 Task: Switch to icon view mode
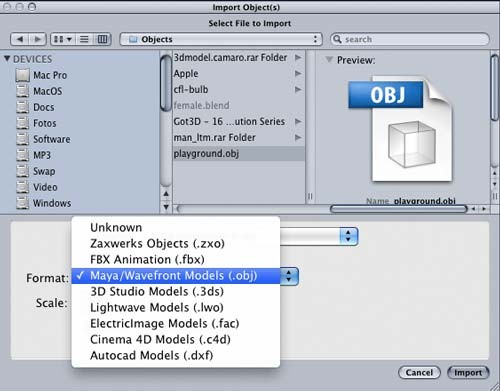click(63, 39)
